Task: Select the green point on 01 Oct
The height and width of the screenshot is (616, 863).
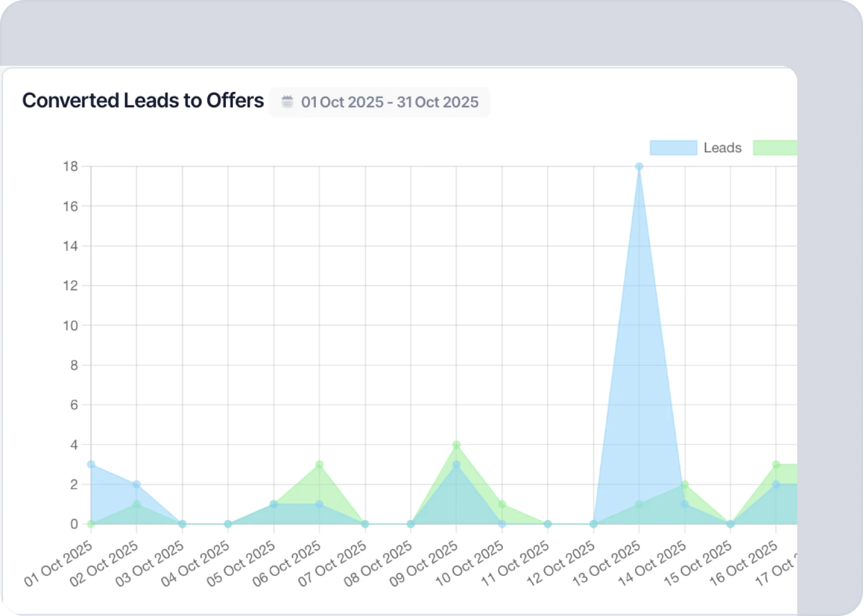Action: pos(91,524)
